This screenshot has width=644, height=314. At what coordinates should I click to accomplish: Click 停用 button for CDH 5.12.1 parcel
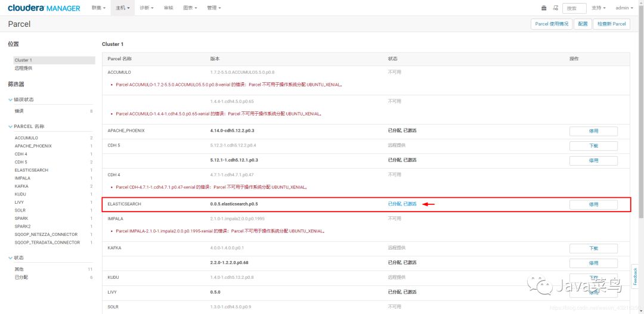coord(593,160)
